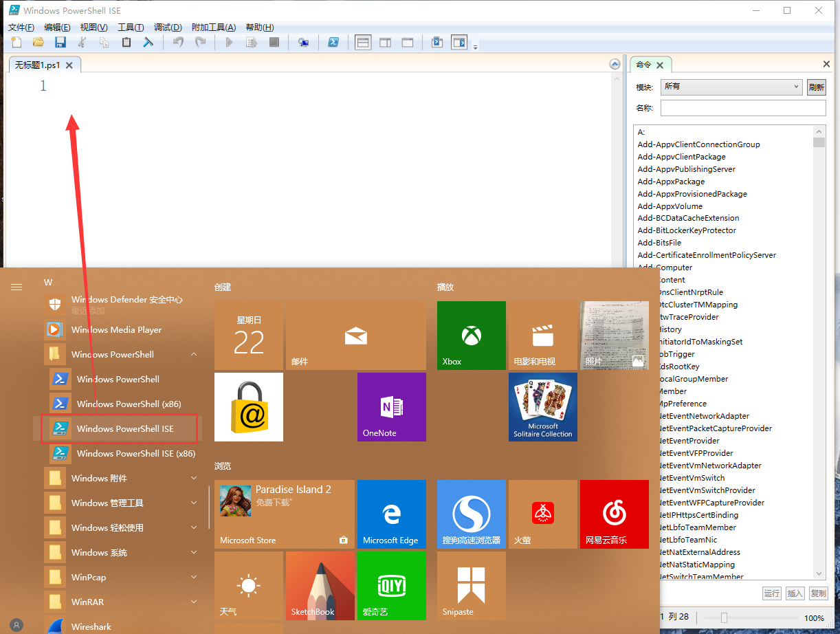Screen dimensions: 840x634
Task: Select Add-BitLockerKeyProtector in the command list
Action: 687,230
